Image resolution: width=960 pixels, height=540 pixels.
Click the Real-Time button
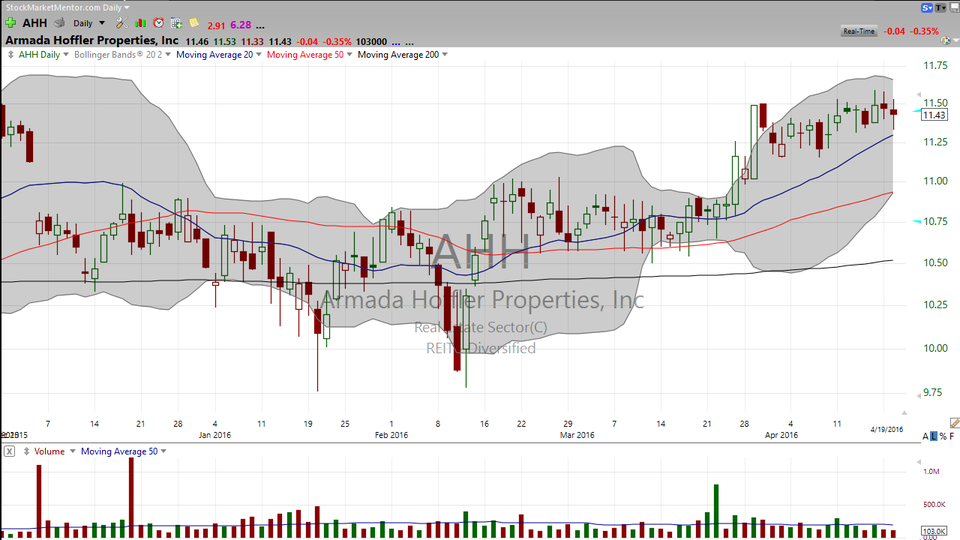[x=859, y=31]
